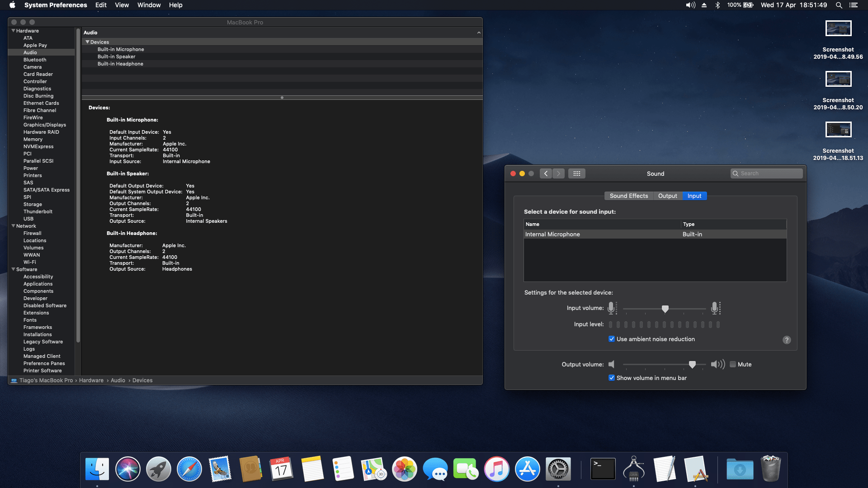This screenshot has width=868, height=488.
Task: Click the Bluetooth icon in menu bar
Action: coord(717,5)
